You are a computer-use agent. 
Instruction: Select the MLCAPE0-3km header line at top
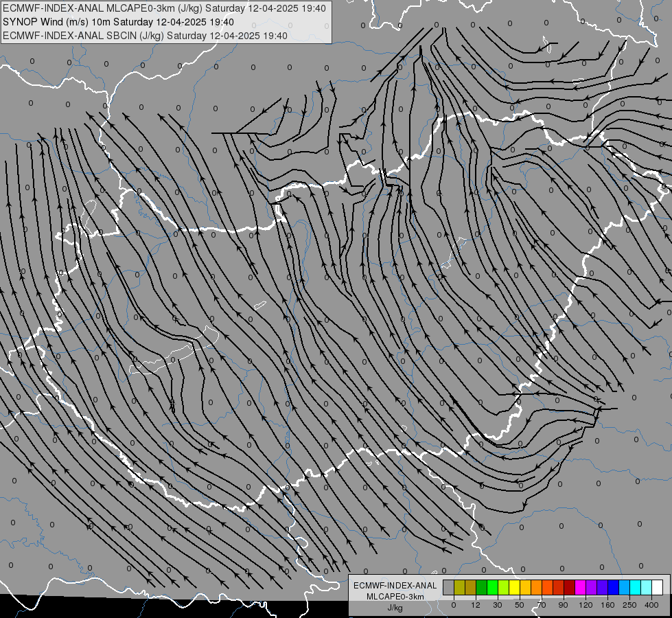pos(164,8)
